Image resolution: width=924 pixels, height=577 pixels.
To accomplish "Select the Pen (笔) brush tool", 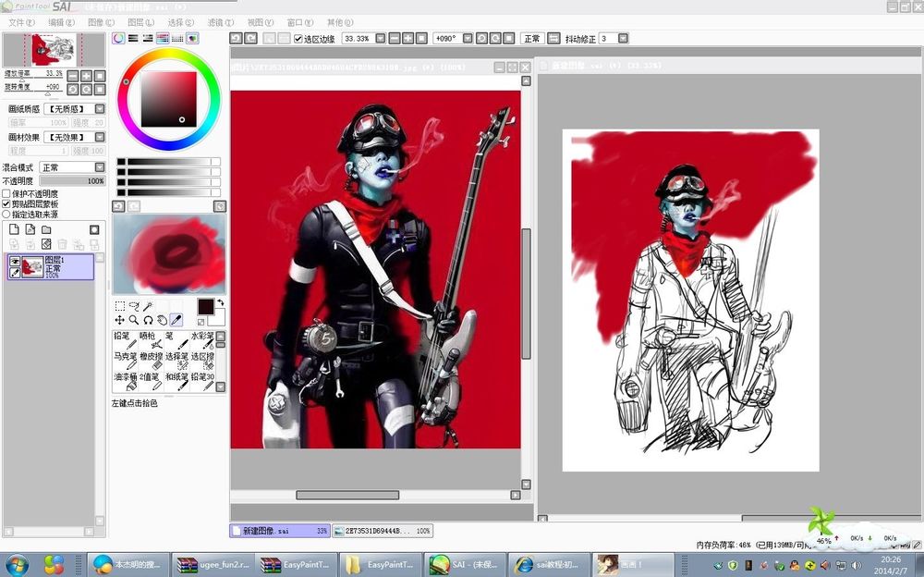I will pos(176,340).
